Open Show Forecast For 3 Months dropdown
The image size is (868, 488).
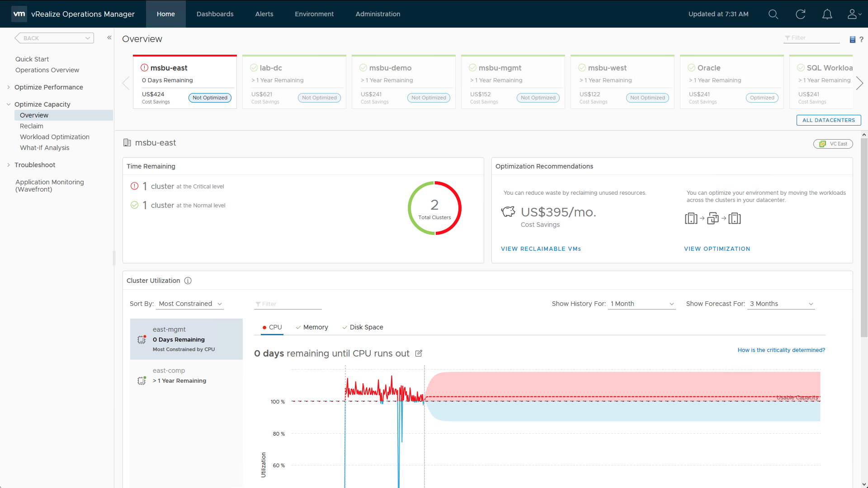click(x=781, y=304)
